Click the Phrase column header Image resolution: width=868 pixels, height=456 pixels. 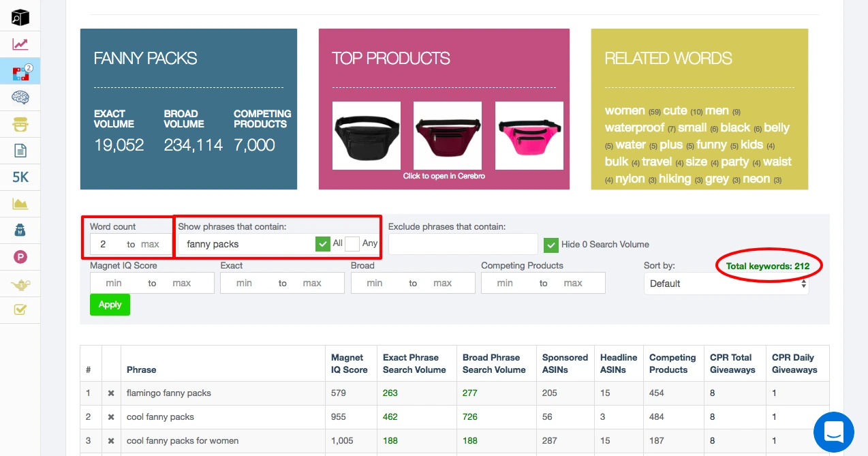[x=142, y=369]
